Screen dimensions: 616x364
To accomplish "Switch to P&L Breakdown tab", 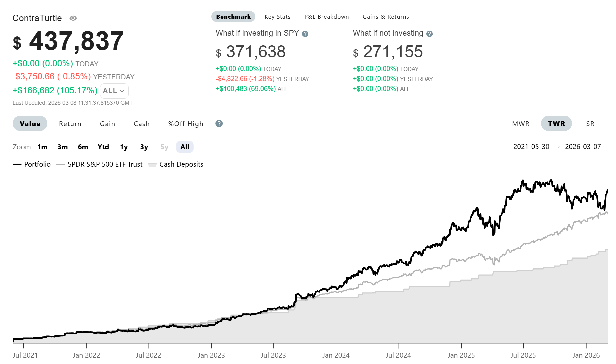I will pyautogui.click(x=326, y=17).
